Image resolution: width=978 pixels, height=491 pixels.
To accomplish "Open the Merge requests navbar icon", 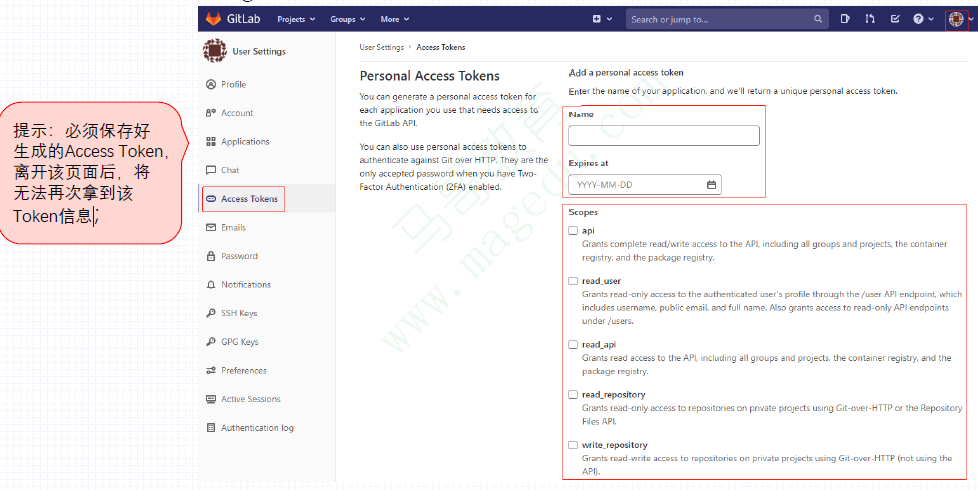I will pyautogui.click(x=870, y=19).
